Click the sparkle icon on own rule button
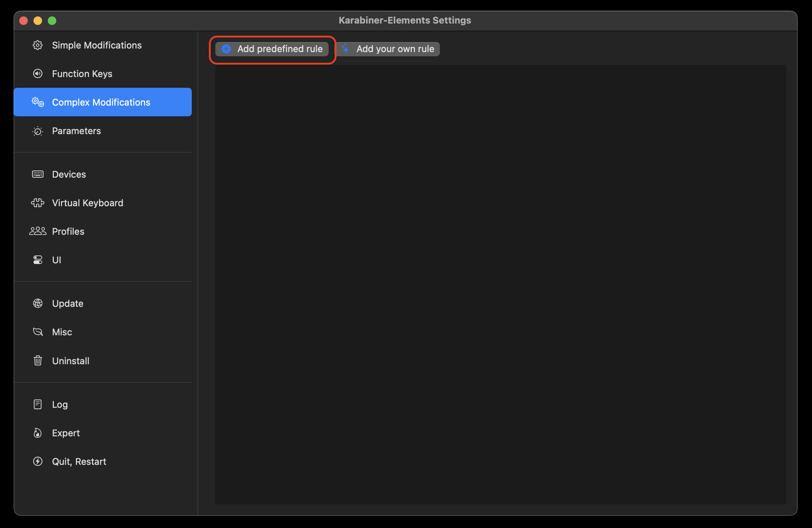 pyautogui.click(x=345, y=49)
